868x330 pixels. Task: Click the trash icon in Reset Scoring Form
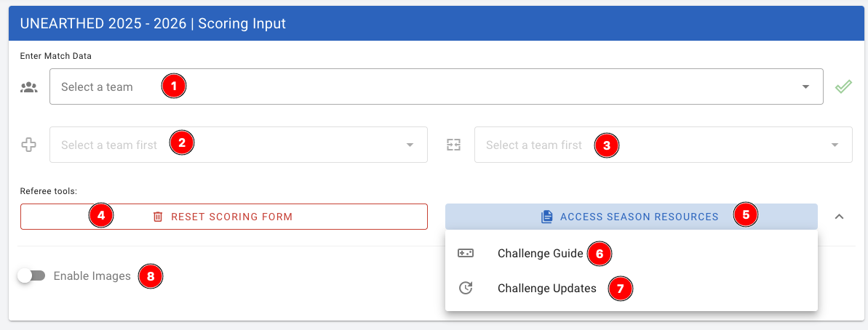(158, 217)
